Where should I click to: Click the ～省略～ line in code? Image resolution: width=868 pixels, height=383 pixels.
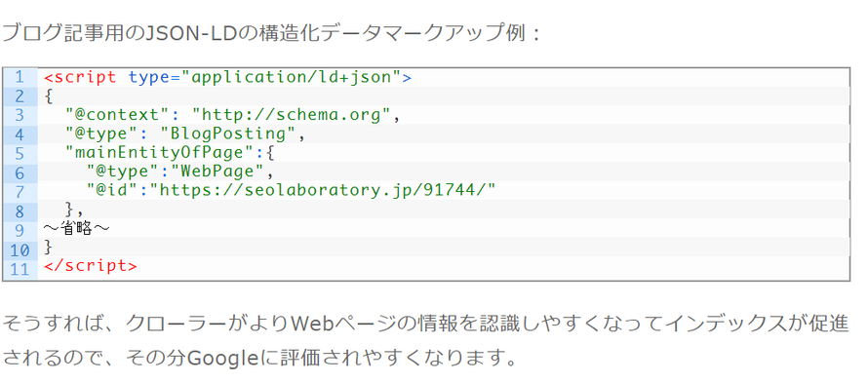coord(77,228)
